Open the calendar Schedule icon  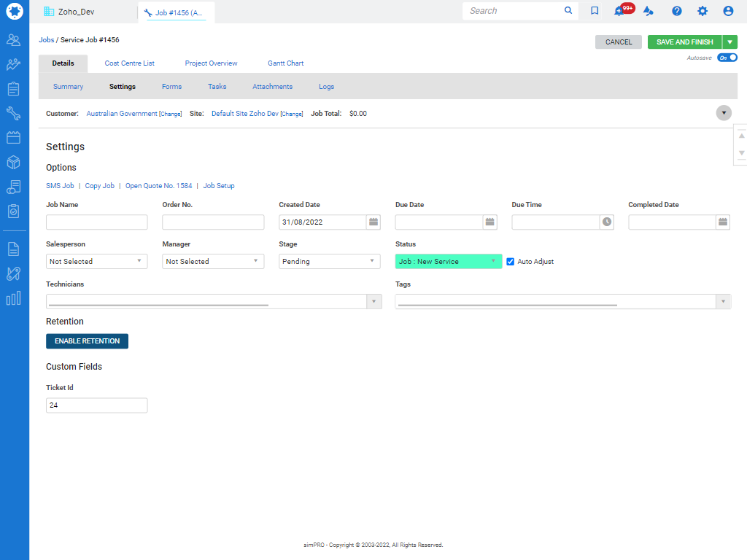(15, 137)
